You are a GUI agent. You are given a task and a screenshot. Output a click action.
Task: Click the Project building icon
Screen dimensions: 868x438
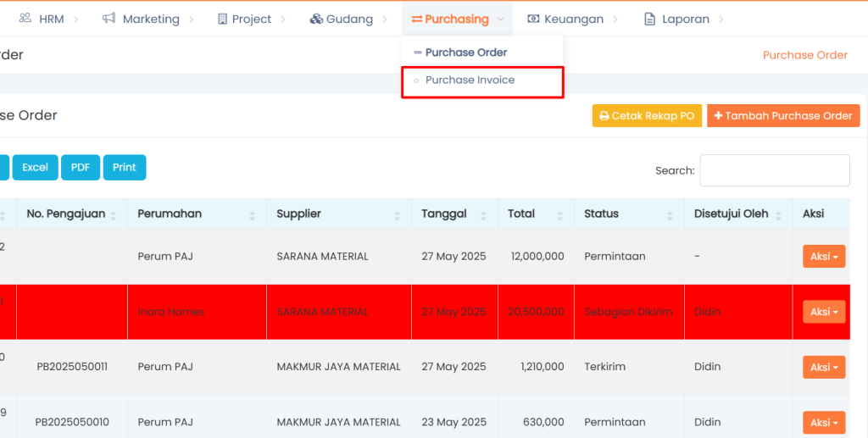223,19
